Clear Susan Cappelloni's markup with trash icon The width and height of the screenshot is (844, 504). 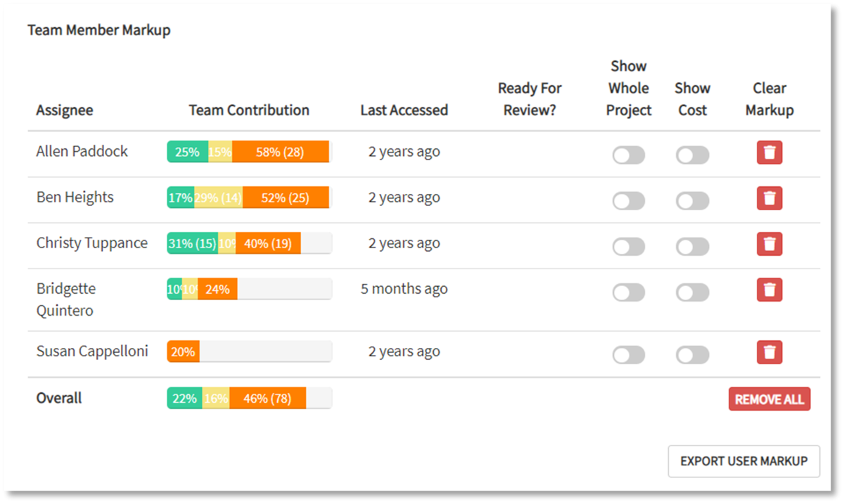tap(769, 352)
